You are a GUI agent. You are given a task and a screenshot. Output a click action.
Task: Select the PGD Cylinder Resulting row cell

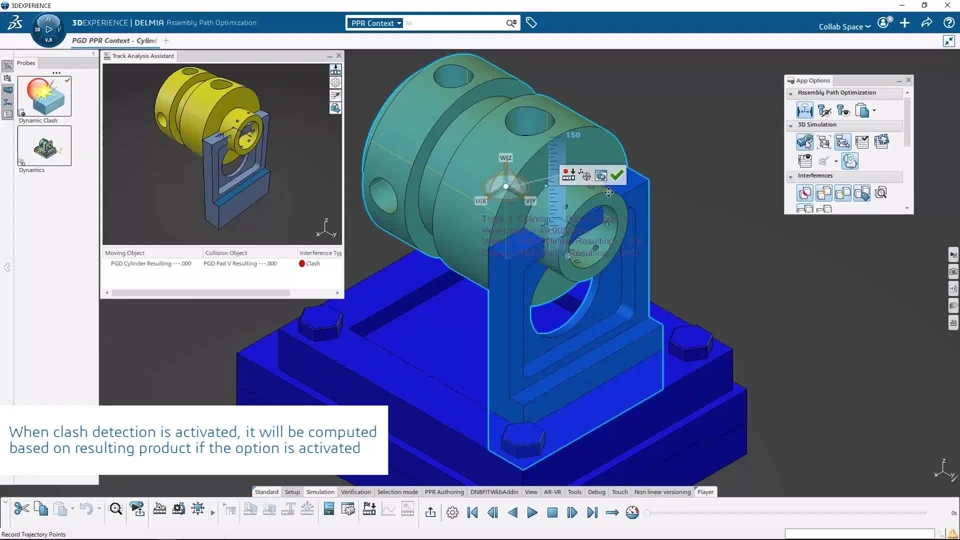(x=151, y=263)
